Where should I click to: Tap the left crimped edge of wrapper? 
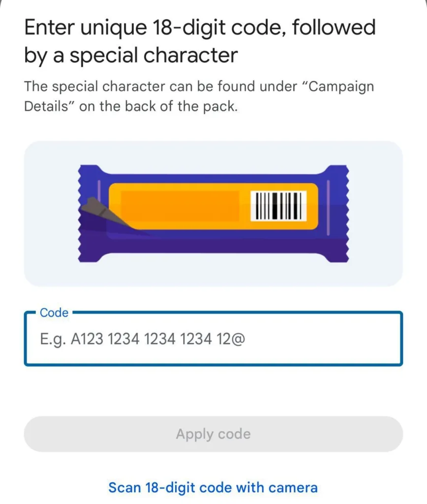coord(83,214)
